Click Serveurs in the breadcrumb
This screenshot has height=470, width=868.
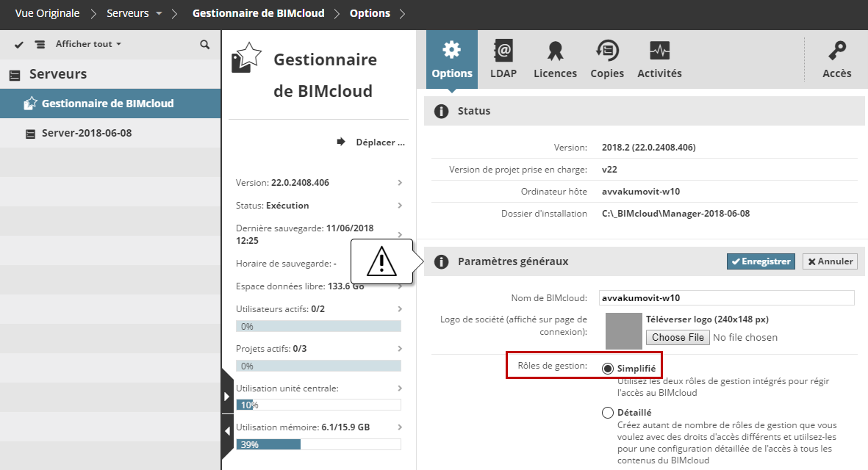tap(128, 13)
